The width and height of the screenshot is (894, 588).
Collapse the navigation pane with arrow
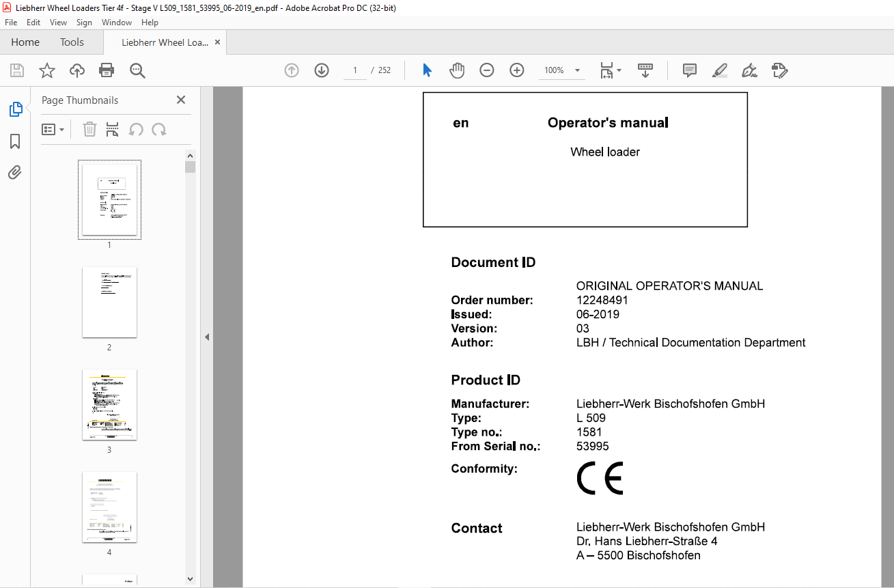(x=207, y=337)
